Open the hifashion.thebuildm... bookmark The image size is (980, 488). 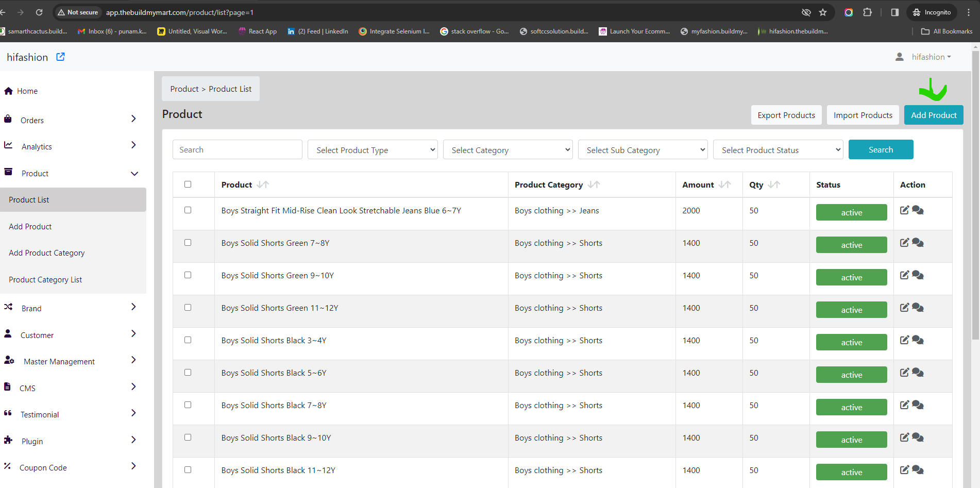pyautogui.click(x=793, y=31)
